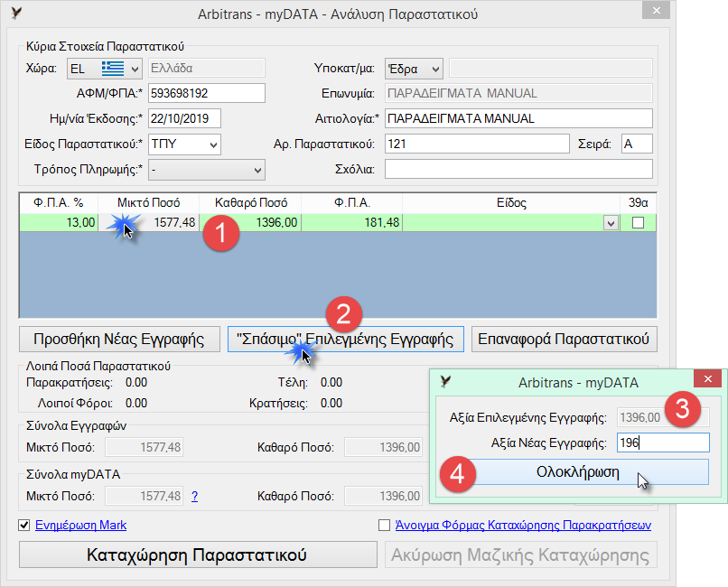The width and height of the screenshot is (728, 587).
Task: Toggle the 39α checkbox in the entry row
Action: click(638, 223)
